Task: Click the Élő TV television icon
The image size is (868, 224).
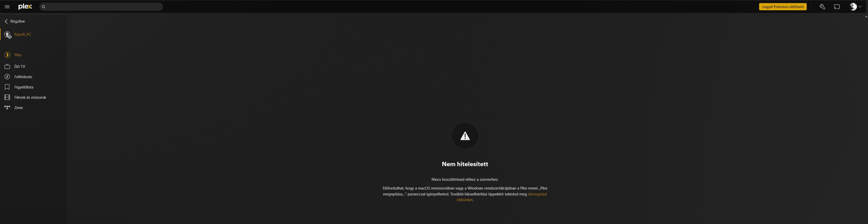Action: click(7, 66)
